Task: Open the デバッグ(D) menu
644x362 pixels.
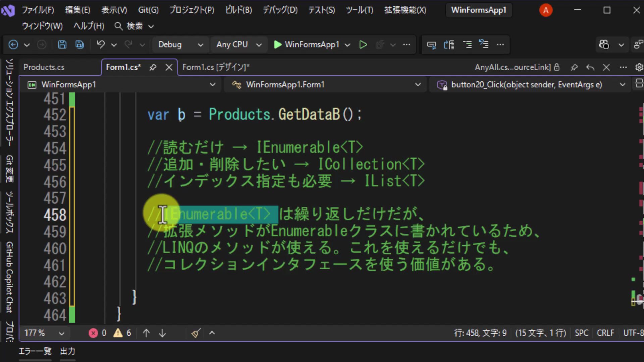Action: tap(280, 10)
